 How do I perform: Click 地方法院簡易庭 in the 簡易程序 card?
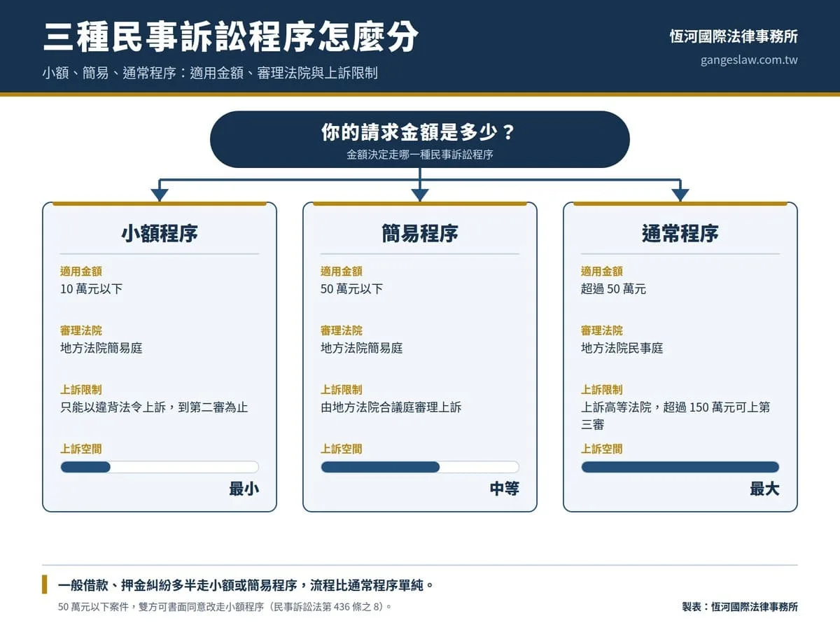[362, 348]
